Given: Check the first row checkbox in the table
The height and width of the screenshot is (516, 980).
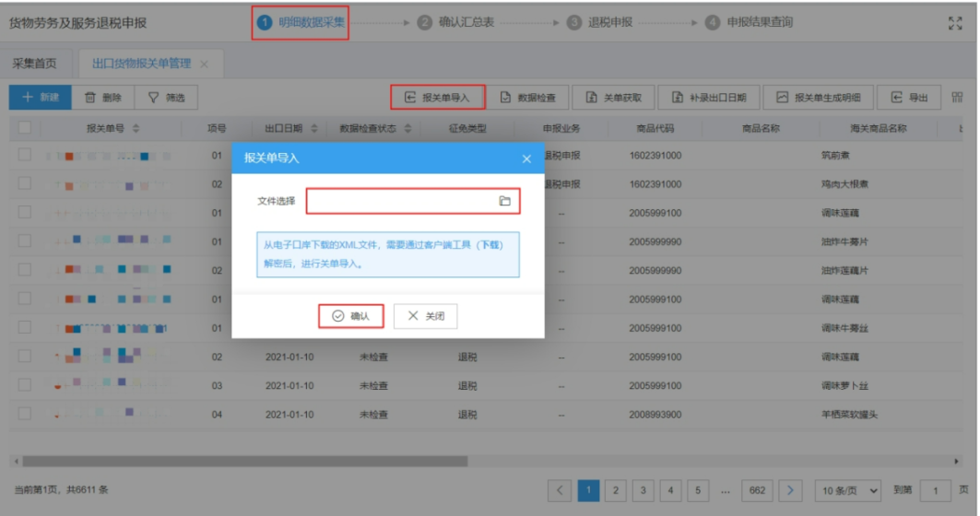Looking at the screenshot, I should point(25,156).
